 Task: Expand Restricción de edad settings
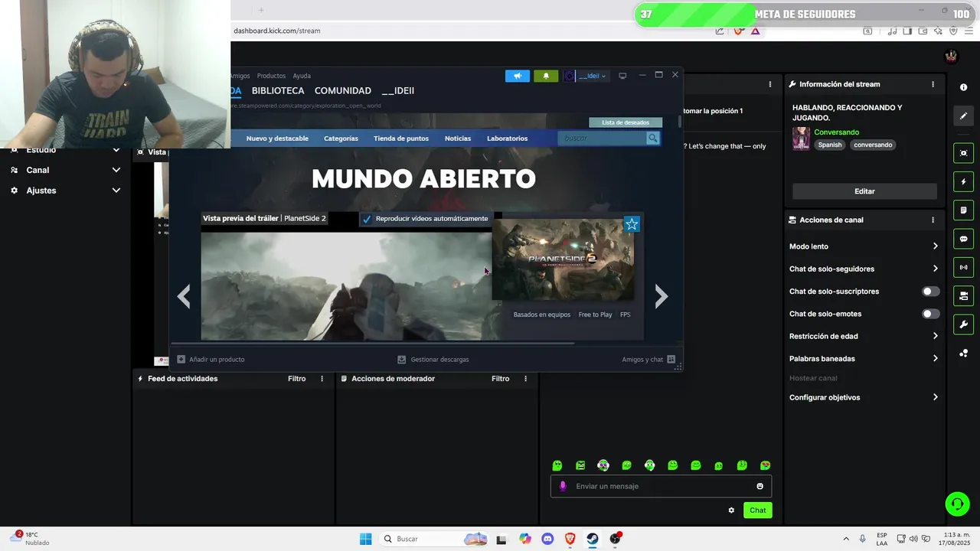tap(864, 336)
